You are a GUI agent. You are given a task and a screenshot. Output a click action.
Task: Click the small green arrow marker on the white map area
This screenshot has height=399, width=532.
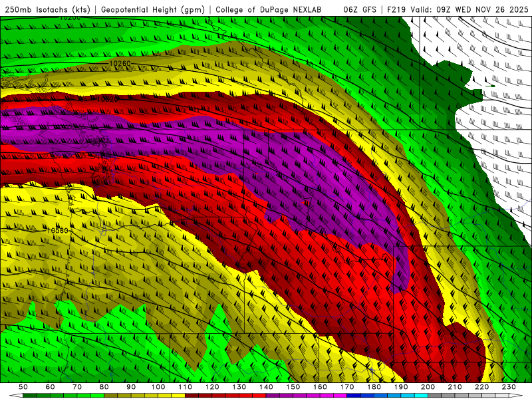[x=490, y=86]
